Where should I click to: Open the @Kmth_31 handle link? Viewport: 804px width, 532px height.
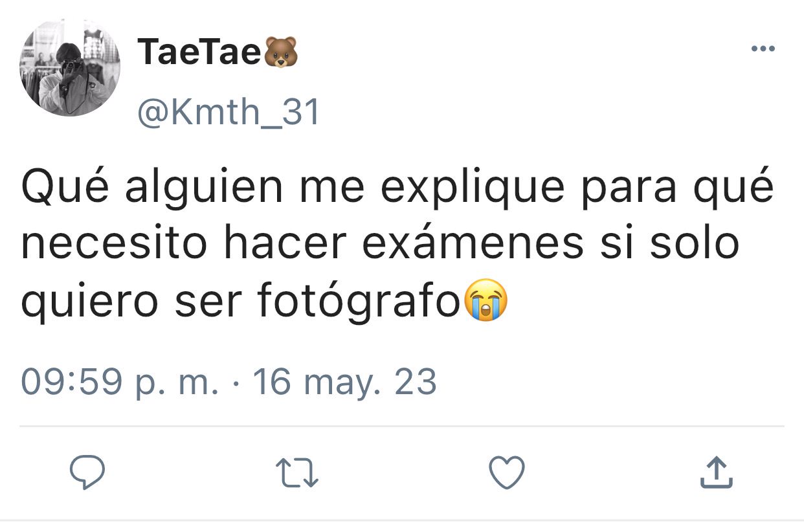229,112
